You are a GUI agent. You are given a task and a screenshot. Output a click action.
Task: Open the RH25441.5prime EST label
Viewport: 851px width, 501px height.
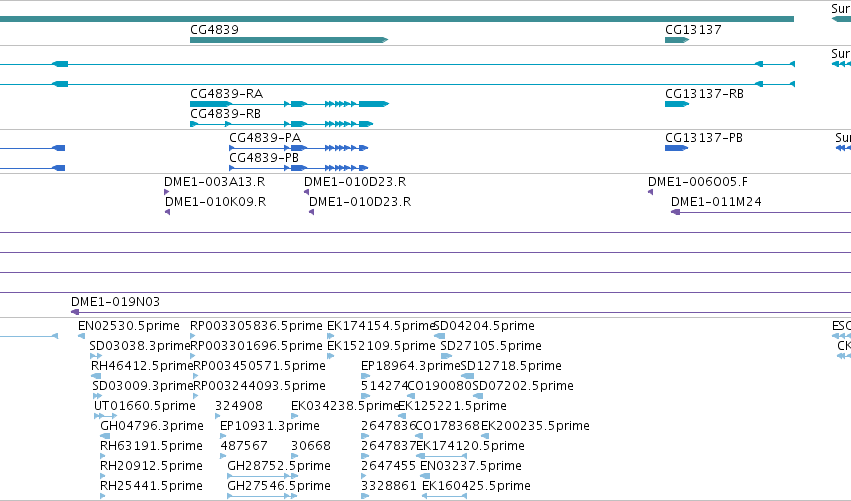(151, 486)
